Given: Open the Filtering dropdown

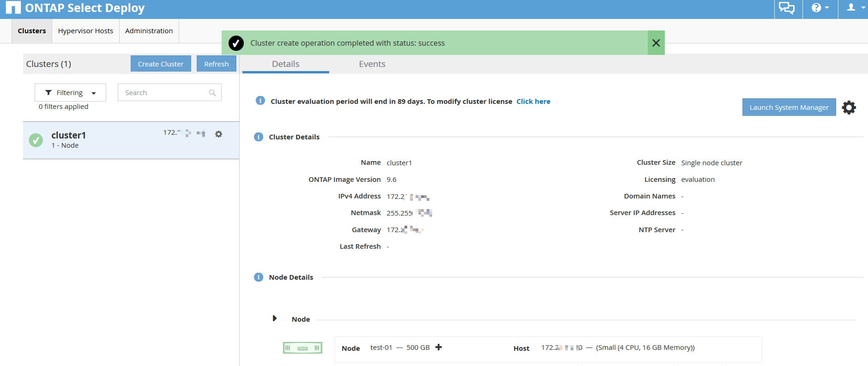Looking at the screenshot, I should pyautogui.click(x=70, y=92).
